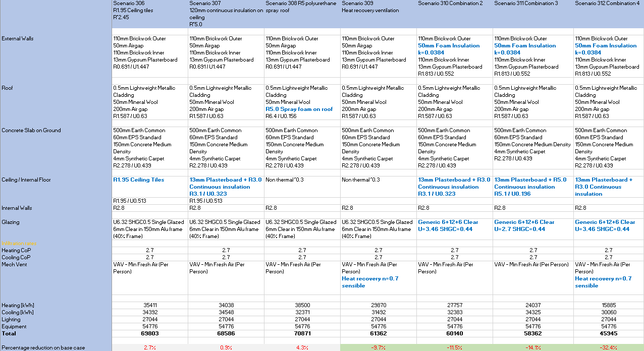
Task: Select the Percentage reduction on base case label
Action: [43, 347]
